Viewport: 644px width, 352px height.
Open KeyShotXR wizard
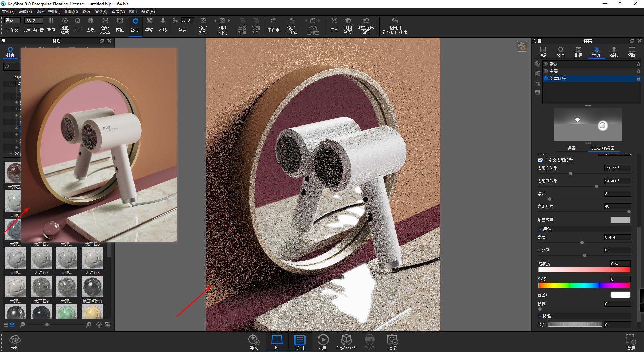pos(346,342)
